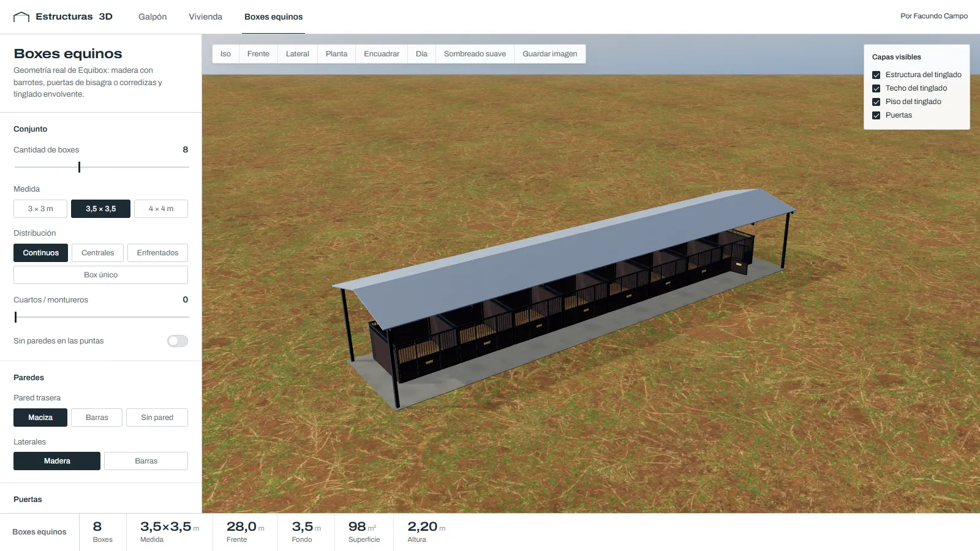Select the 3 × 3 m size
The width and height of the screenshot is (980, 551).
[x=40, y=209]
